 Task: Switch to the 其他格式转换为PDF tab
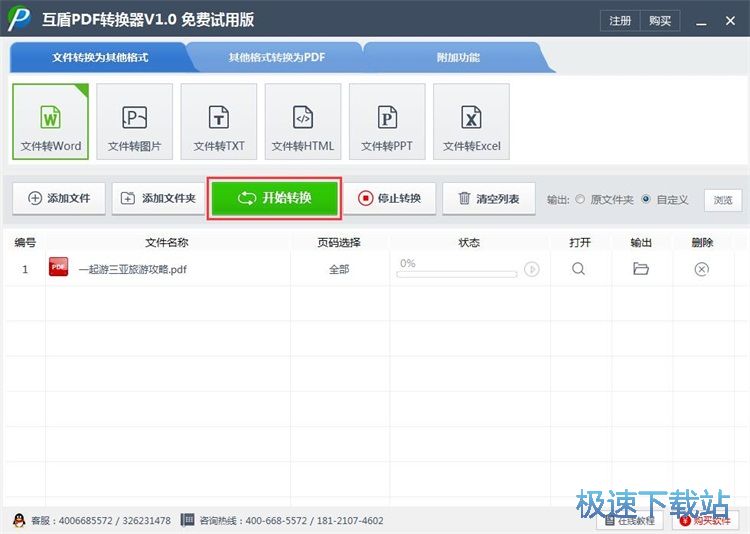click(x=276, y=57)
